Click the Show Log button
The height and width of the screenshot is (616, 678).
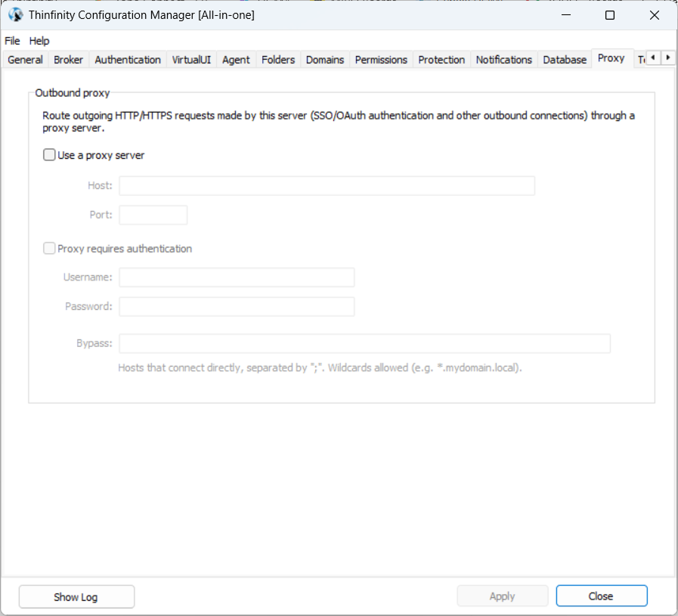click(76, 596)
